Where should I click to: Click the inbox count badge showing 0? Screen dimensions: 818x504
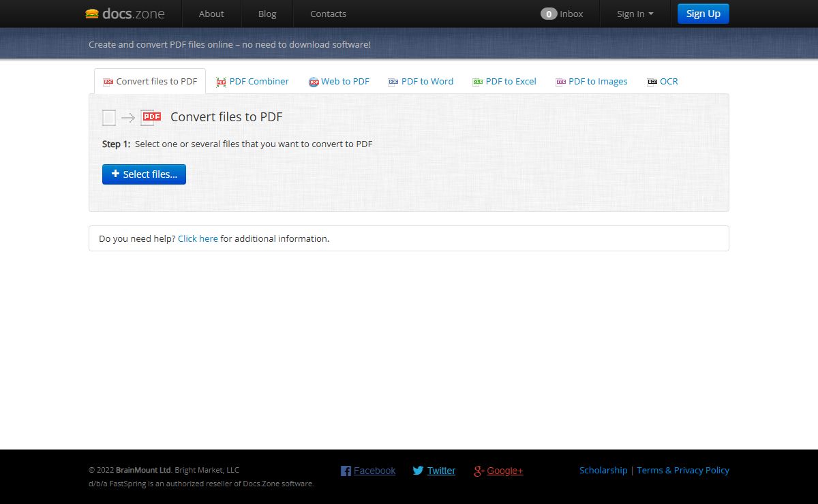pyautogui.click(x=549, y=14)
